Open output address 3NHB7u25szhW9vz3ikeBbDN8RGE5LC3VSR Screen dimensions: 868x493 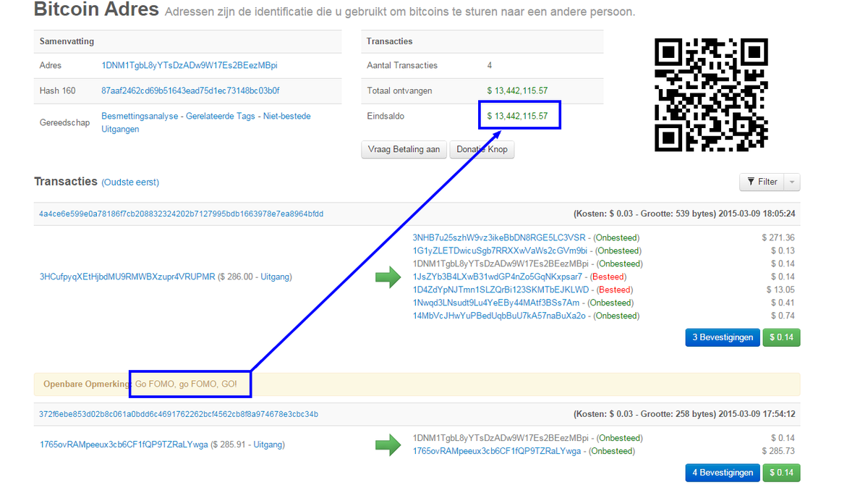[499, 237]
